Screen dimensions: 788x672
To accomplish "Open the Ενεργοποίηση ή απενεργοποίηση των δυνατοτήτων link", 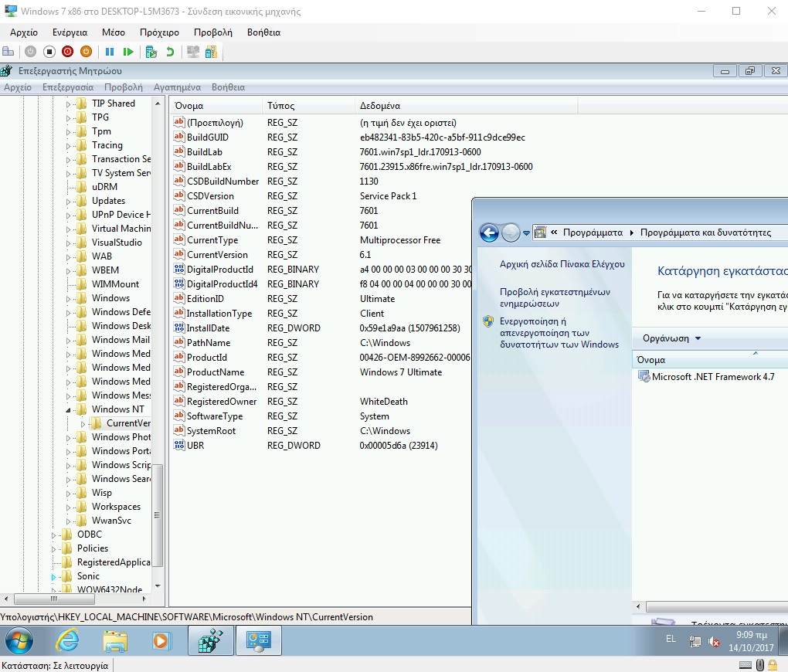I will pos(559,333).
